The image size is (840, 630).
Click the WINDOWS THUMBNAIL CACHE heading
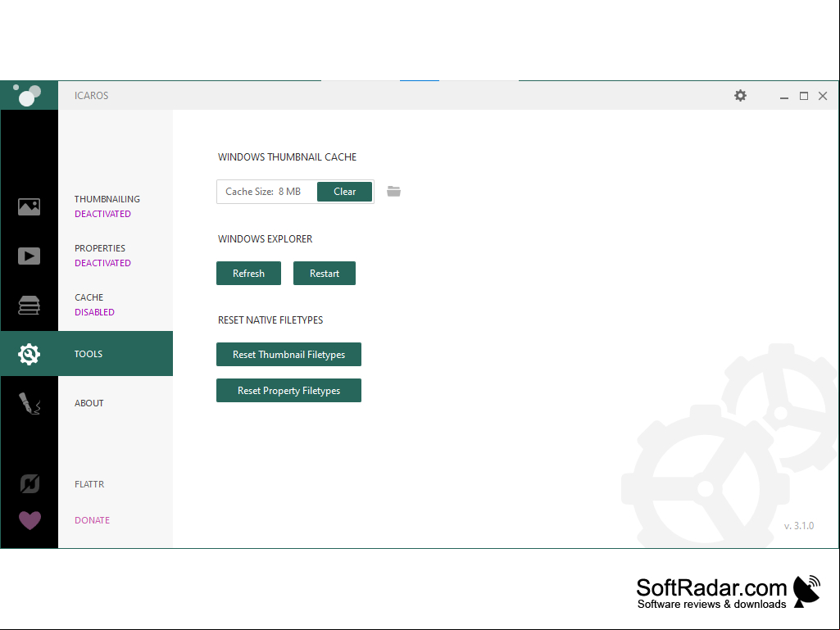tap(287, 157)
